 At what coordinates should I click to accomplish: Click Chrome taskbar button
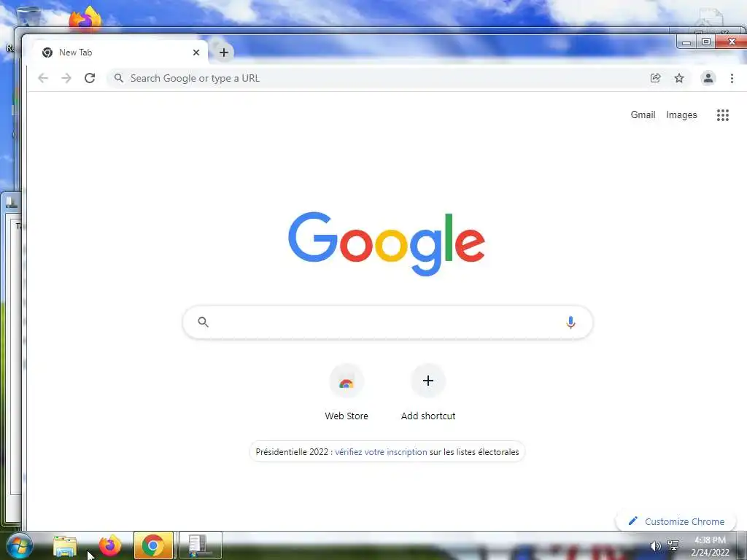point(153,545)
